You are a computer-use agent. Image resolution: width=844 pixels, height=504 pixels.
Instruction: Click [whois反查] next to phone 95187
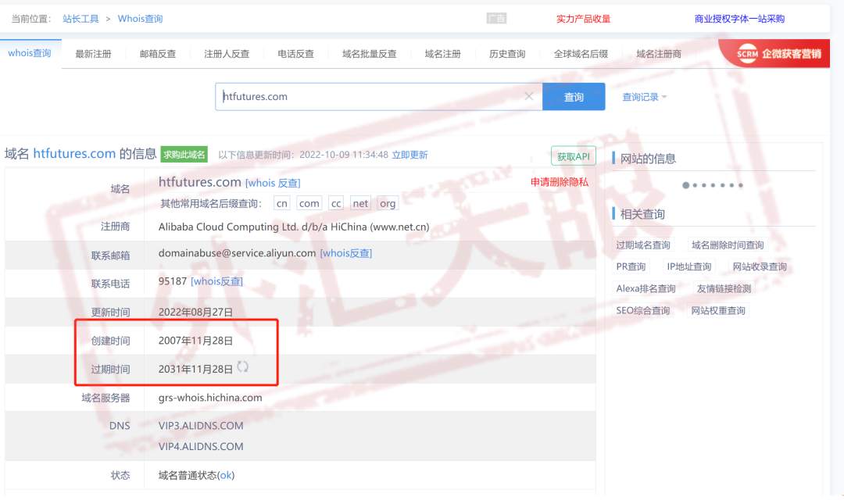click(x=217, y=281)
